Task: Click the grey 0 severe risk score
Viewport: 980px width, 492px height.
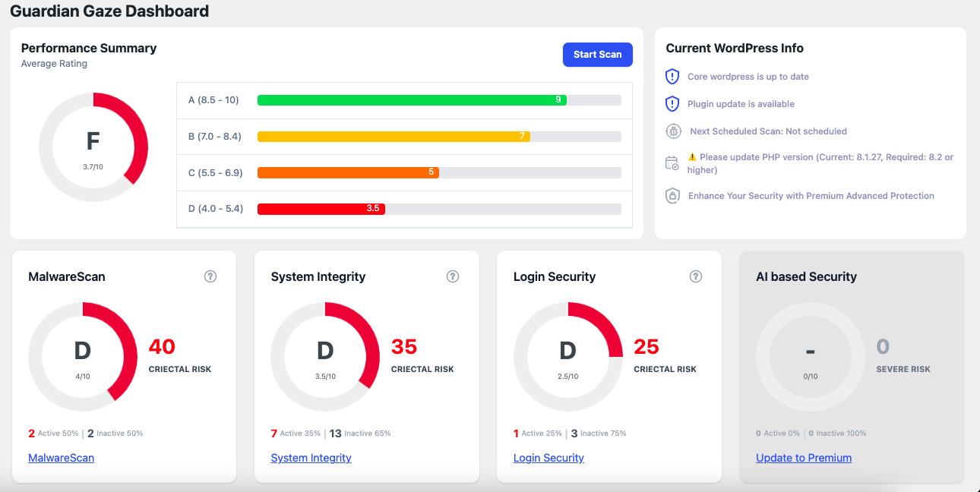Action: (x=883, y=347)
